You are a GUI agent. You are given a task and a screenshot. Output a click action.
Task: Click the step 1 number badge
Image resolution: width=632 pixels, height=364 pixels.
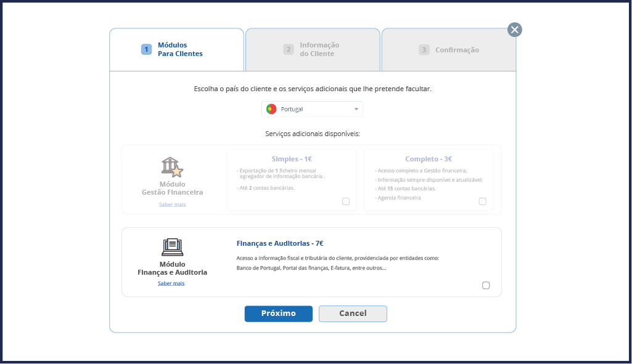[146, 49]
